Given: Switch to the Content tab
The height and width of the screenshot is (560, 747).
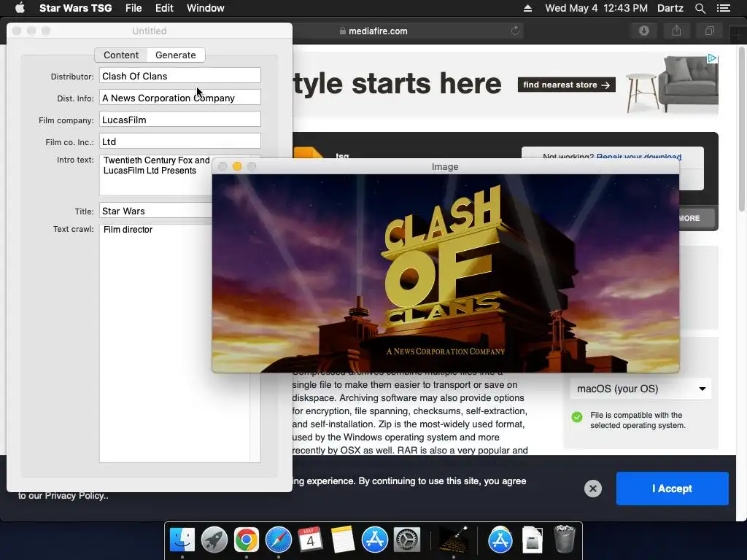Looking at the screenshot, I should [x=121, y=55].
